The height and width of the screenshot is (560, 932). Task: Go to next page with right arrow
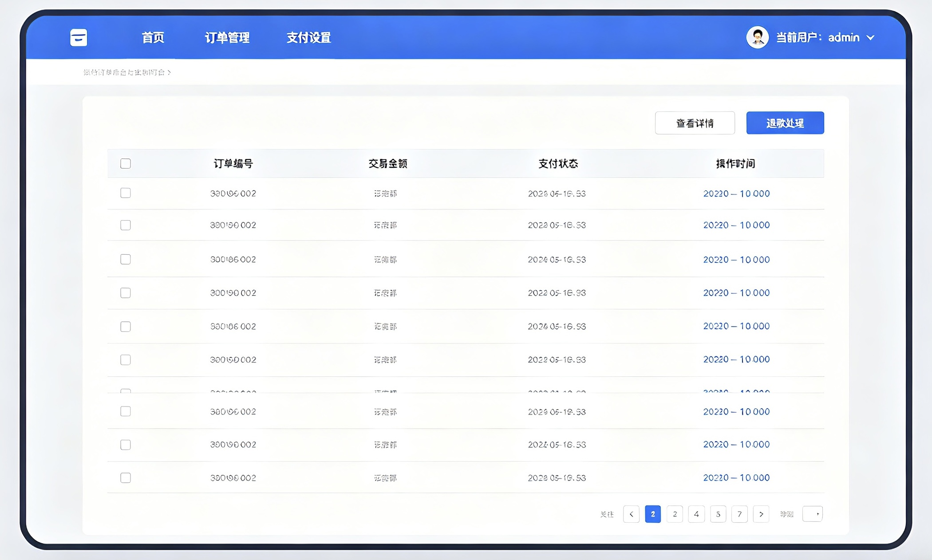(x=761, y=514)
